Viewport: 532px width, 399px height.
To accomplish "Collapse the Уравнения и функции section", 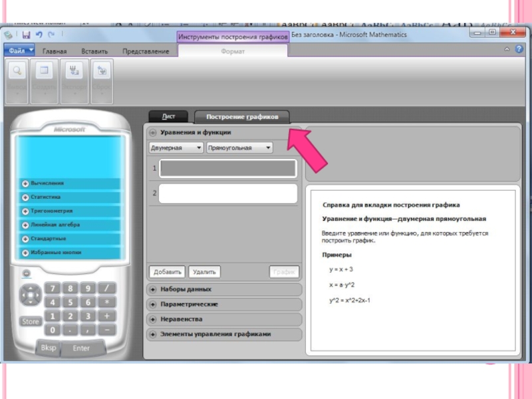I will pos(153,132).
